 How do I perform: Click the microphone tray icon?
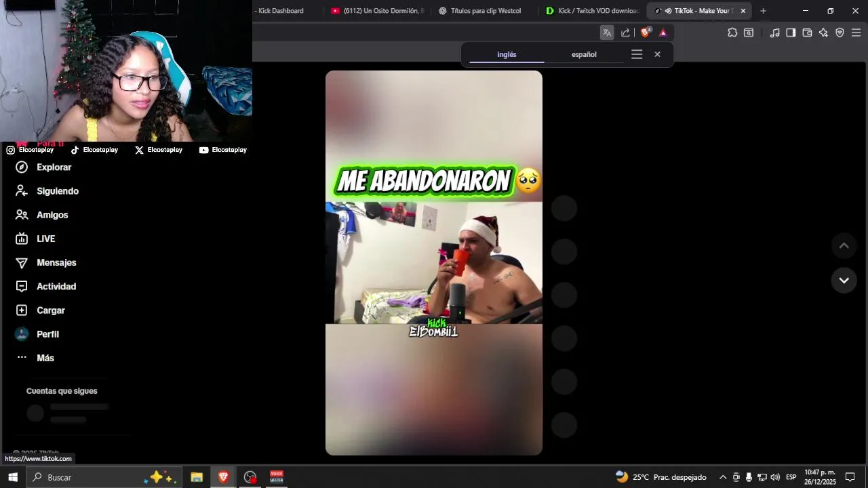coord(749,477)
